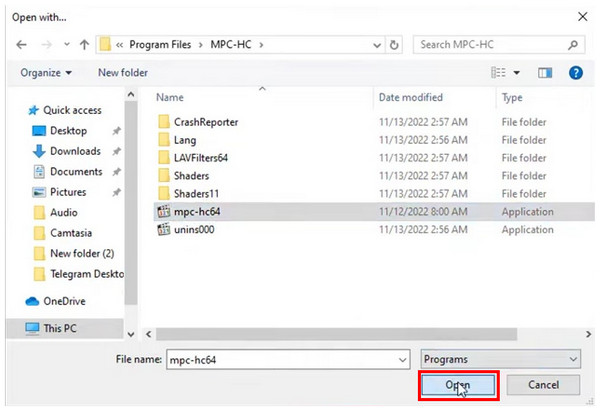Click the CrashReporter folder icon
This screenshot has height=411, width=600.
[x=164, y=122]
